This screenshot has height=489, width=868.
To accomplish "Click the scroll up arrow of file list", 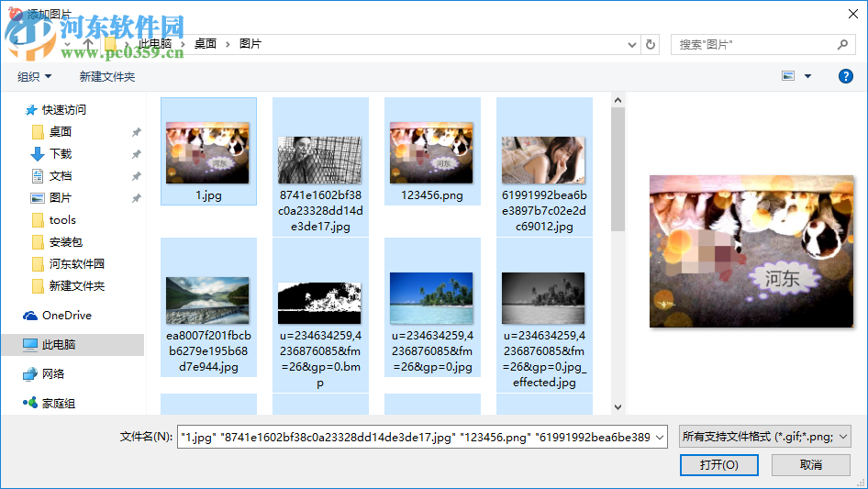I will click(618, 100).
